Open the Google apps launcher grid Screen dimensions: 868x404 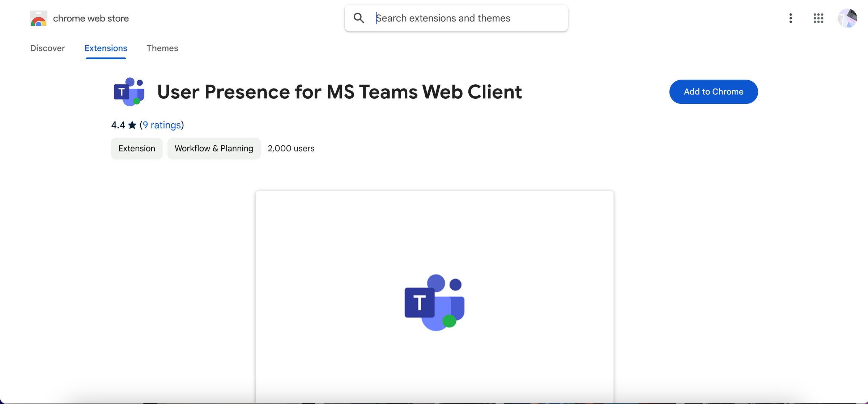pyautogui.click(x=818, y=18)
